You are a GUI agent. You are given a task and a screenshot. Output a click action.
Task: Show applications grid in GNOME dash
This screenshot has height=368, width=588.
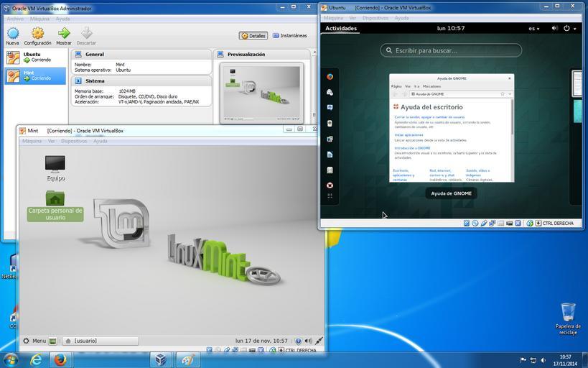[330, 195]
